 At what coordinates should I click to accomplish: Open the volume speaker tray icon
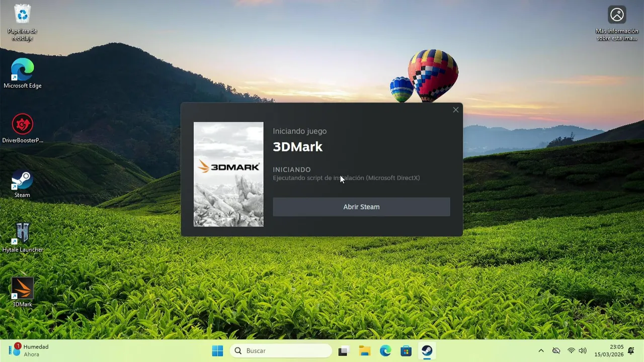point(583,350)
